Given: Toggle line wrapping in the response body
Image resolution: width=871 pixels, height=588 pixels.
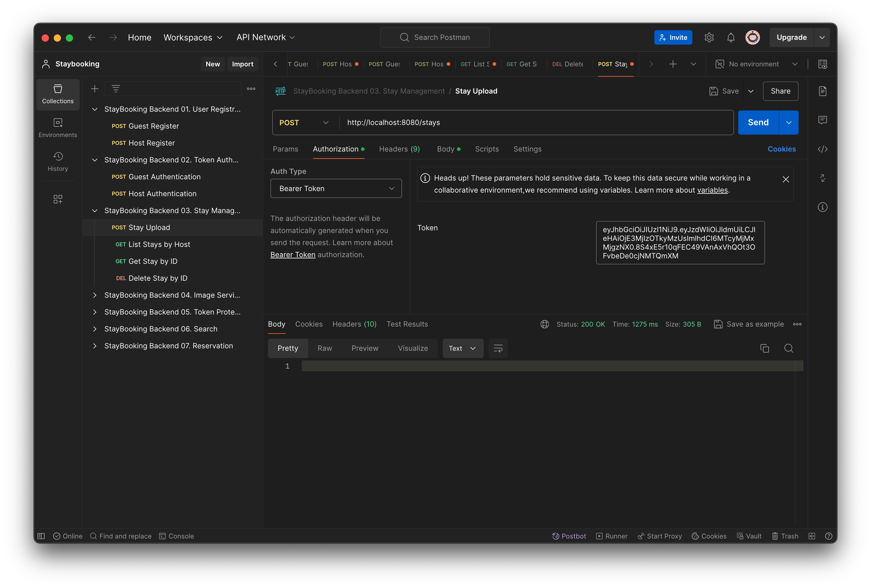Looking at the screenshot, I should tap(498, 348).
